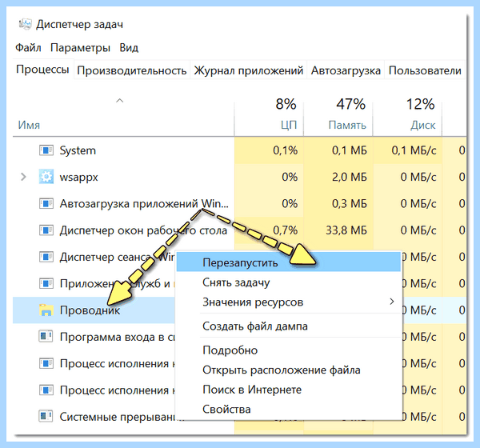The height and width of the screenshot is (448, 480).
Task: Select Автозагрузка приложений Win... row
Action: coord(239,204)
